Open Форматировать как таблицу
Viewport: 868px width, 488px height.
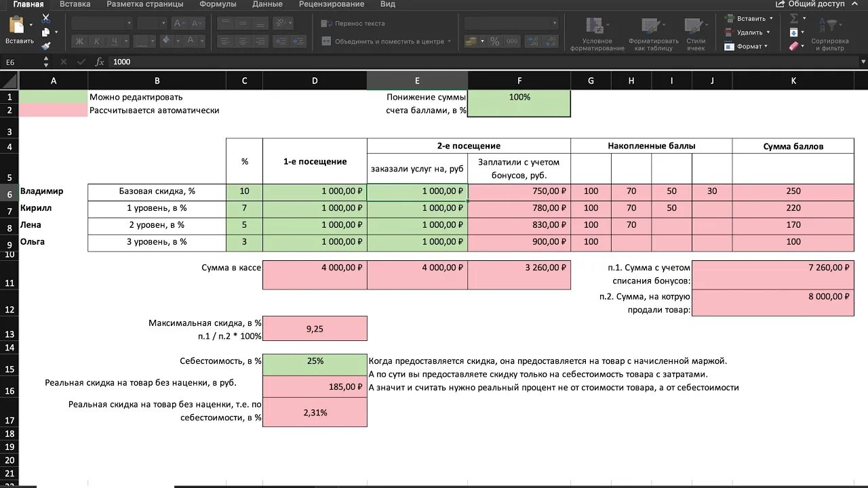click(653, 34)
